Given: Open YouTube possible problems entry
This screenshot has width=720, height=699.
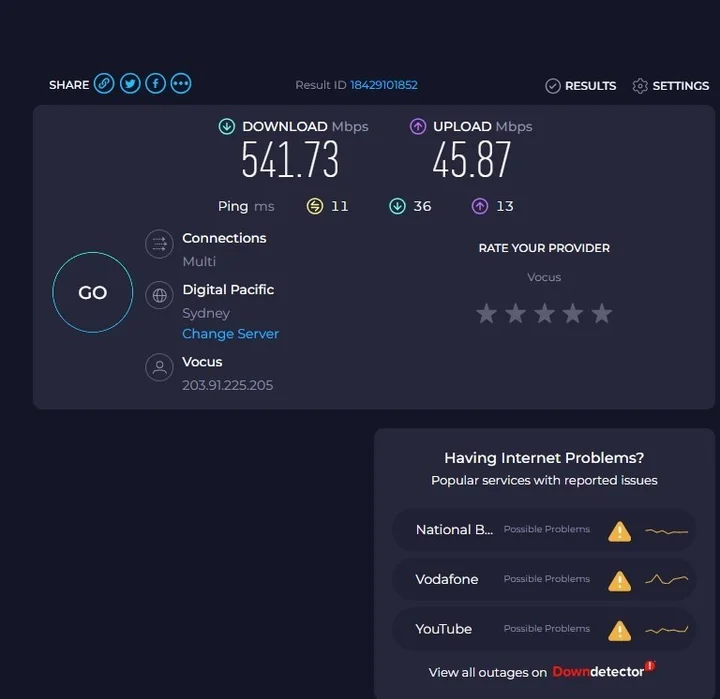Looking at the screenshot, I should 543,630.
